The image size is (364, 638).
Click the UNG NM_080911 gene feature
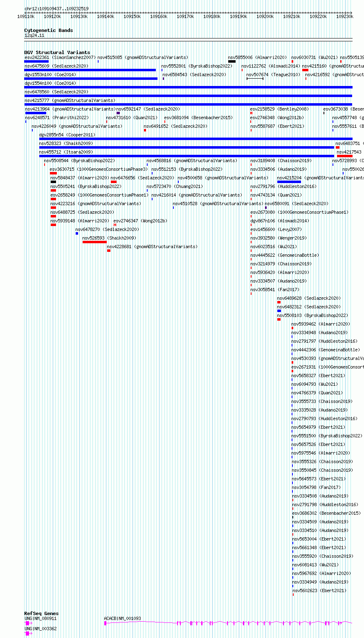click(x=28, y=623)
